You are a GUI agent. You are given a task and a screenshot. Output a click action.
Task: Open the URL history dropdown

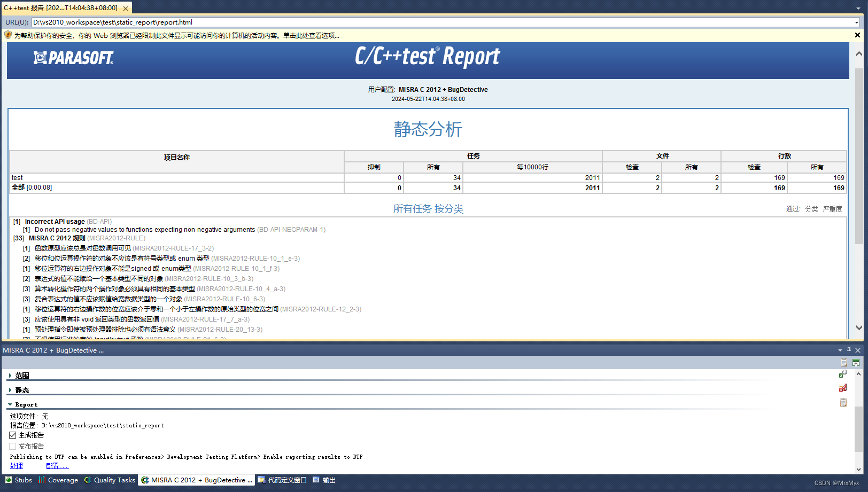[856, 22]
